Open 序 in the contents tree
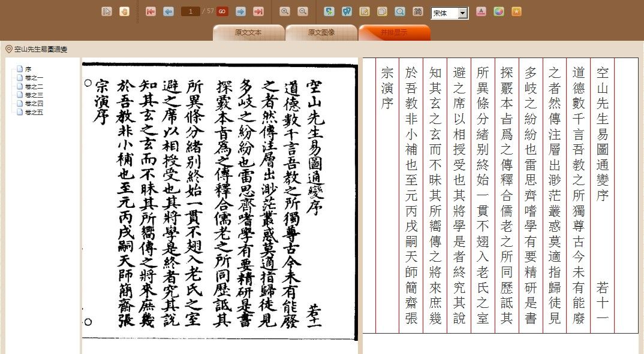644x354 pixels. [28, 69]
